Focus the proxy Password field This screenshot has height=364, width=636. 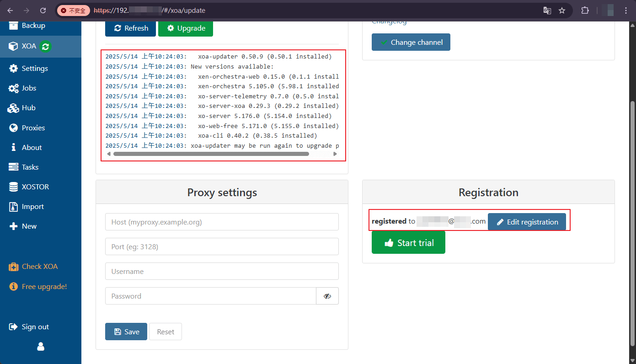[x=211, y=296]
